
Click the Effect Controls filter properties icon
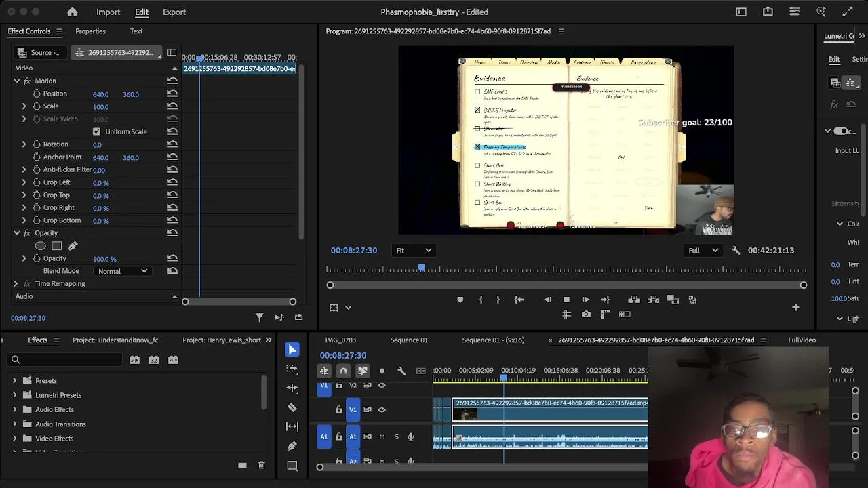click(x=259, y=317)
